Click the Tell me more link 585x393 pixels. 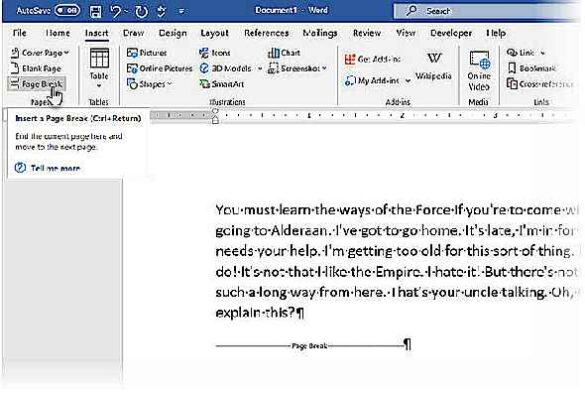(x=55, y=168)
